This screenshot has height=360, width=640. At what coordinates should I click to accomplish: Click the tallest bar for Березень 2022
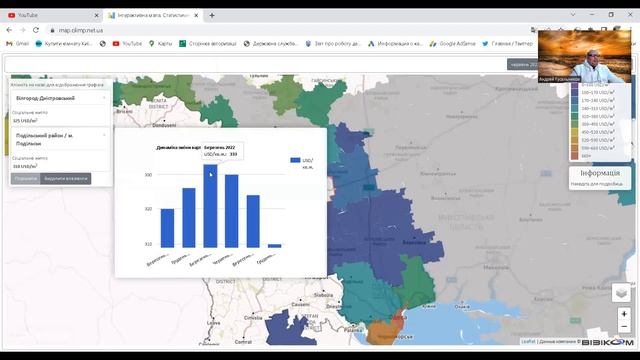pyautogui.click(x=210, y=206)
